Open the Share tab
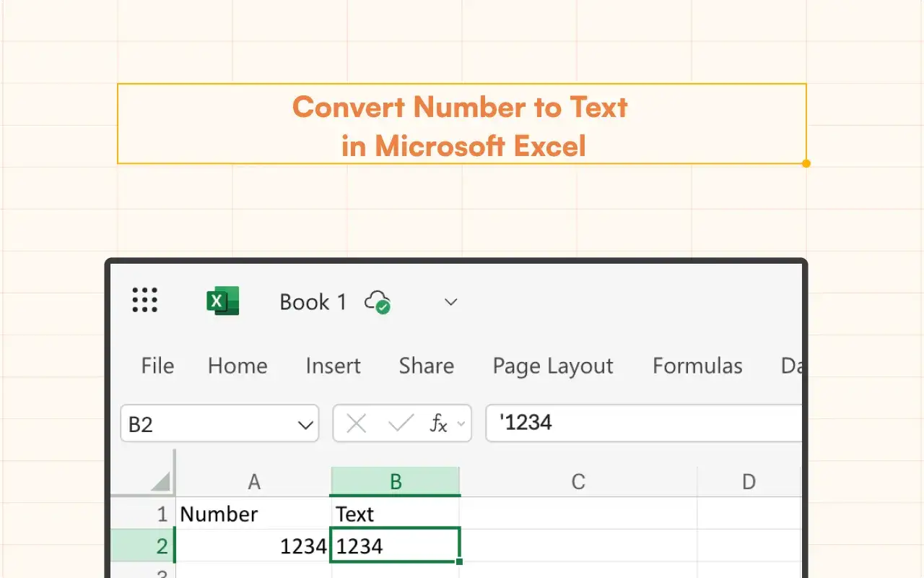924x578 pixels. pyautogui.click(x=427, y=366)
